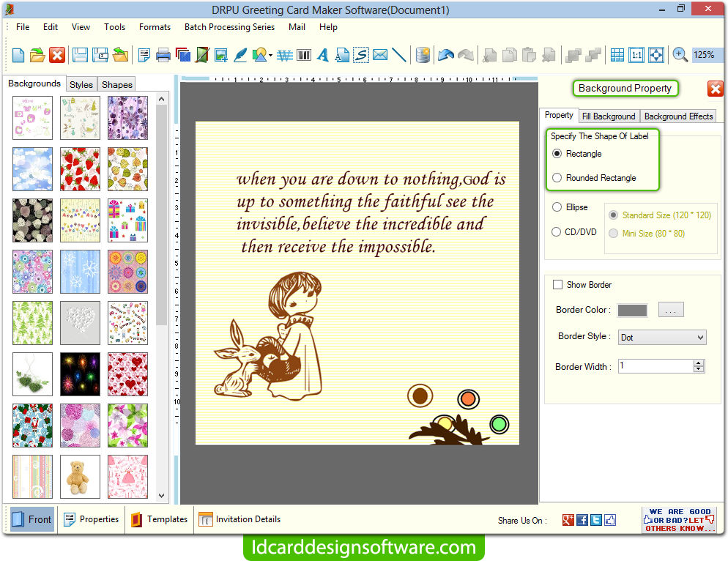Open the Email sending tool
728x561 pixels.
pos(379,54)
